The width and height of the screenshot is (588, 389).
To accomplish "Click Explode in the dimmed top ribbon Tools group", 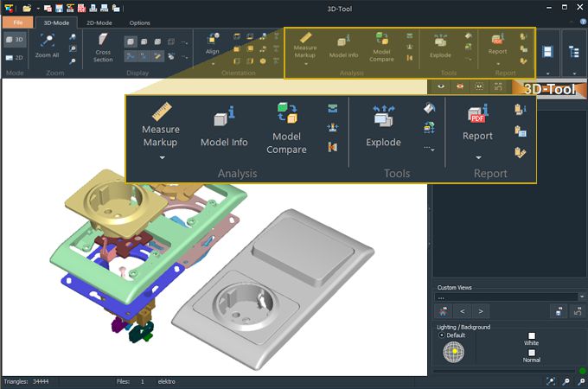I will tap(440, 47).
